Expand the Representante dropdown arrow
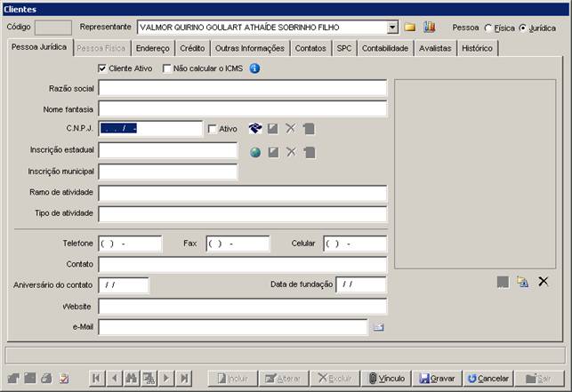The height and width of the screenshot is (392, 572). click(392, 28)
